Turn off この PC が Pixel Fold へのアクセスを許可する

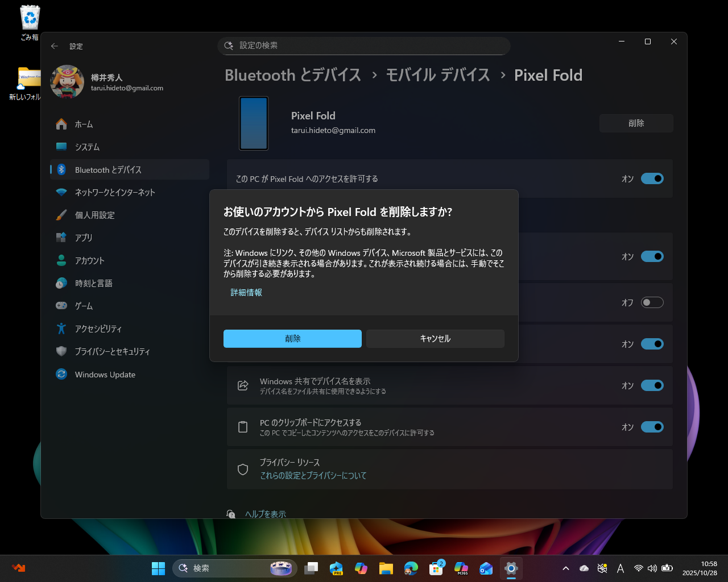click(652, 178)
